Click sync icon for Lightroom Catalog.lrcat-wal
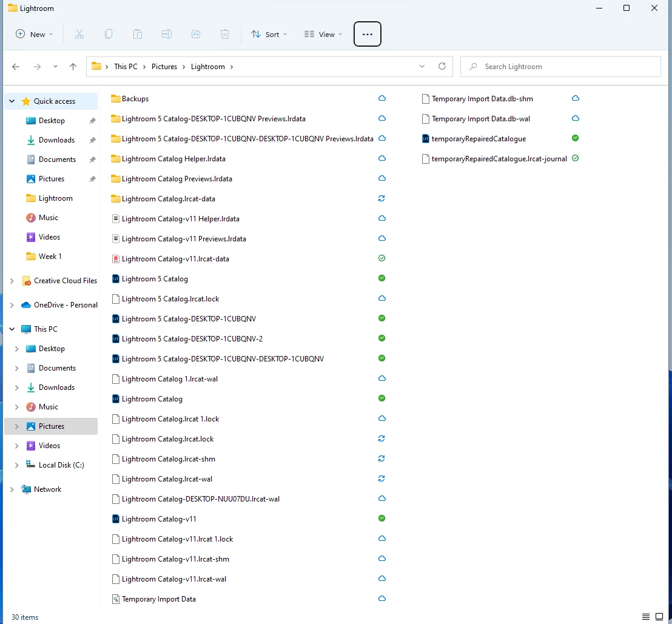 pos(381,478)
